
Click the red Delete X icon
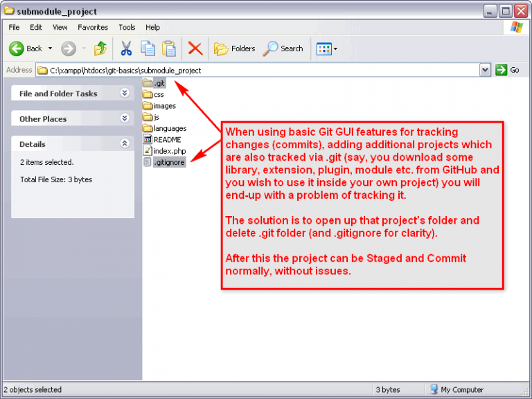coord(195,48)
